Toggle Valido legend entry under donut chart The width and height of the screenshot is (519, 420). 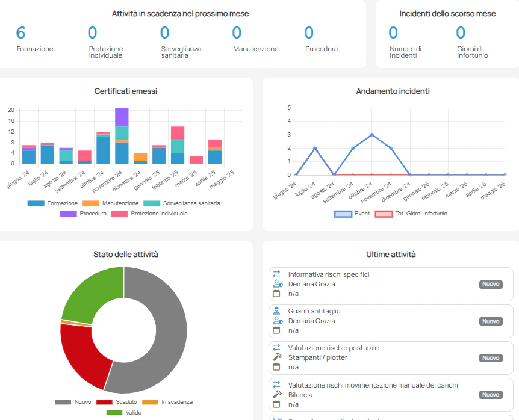[x=123, y=413]
